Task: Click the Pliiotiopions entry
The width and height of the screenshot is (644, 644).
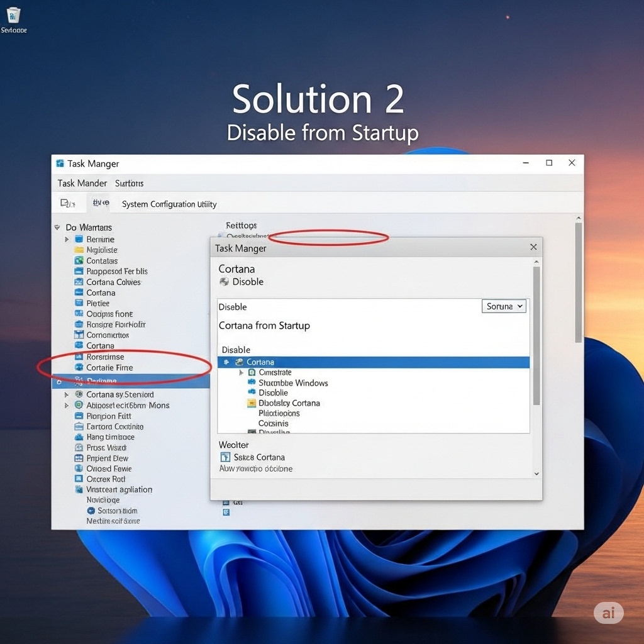Action: pyautogui.click(x=279, y=413)
